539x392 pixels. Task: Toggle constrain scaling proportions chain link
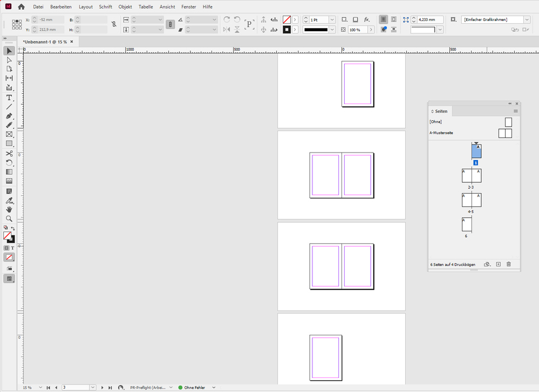click(x=170, y=24)
